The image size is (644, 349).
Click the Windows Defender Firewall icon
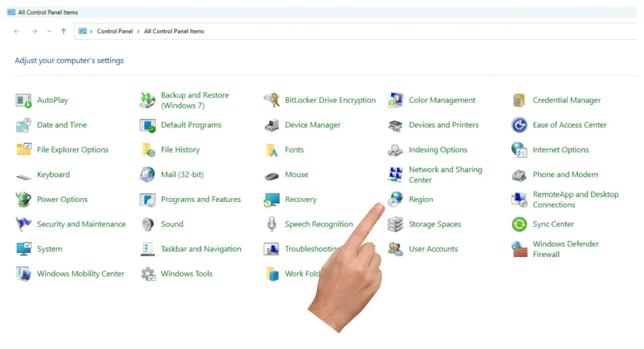[x=519, y=249]
